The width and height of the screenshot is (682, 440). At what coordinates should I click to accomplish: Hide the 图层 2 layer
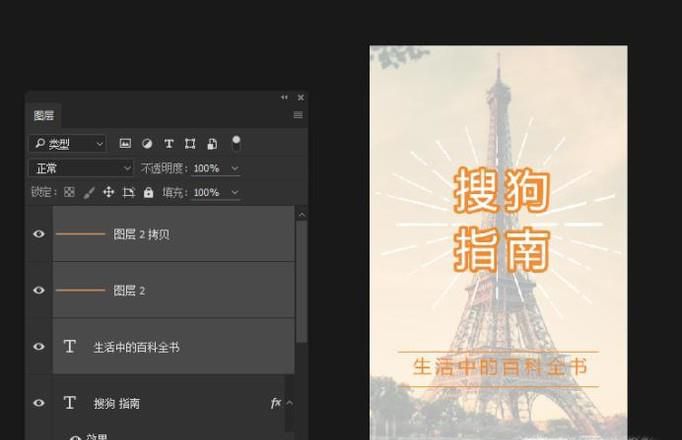tap(39, 290)
